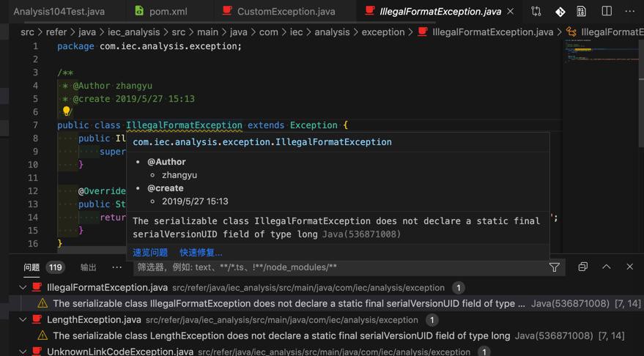Viewport: 644px width, 356px height.
Task: Select the LengthException serialVersionUID warning row
Action: 327,336
